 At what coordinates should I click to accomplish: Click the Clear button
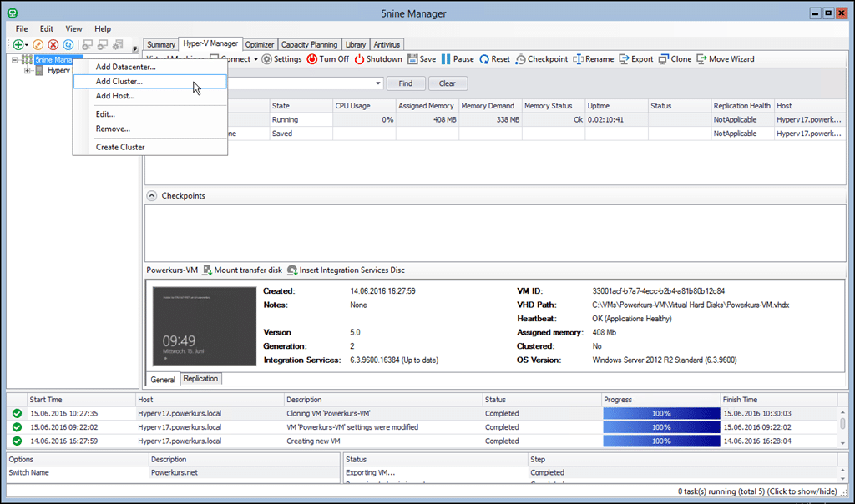448,83
